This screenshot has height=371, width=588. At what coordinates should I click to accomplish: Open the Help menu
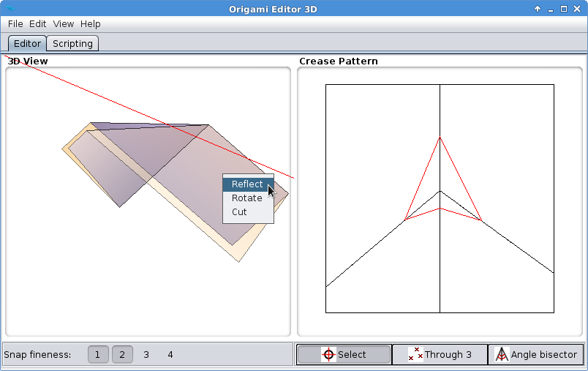(x=91, y=24)
